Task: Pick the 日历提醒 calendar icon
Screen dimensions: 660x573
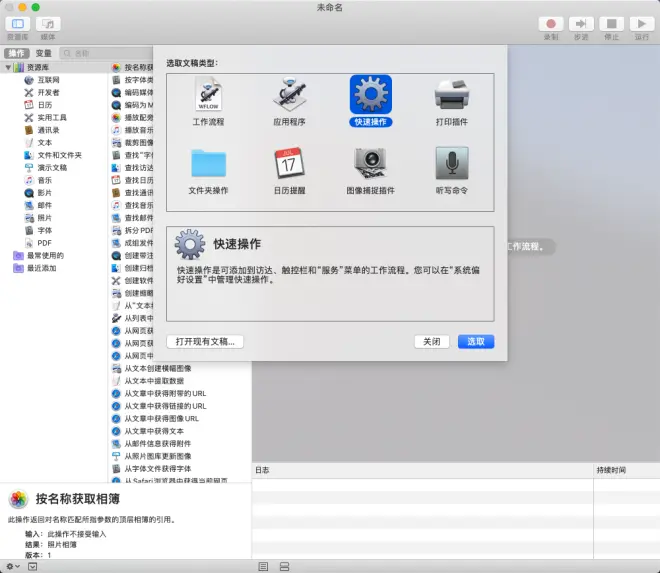Action: pyautogui.click(x=289, y=163)
